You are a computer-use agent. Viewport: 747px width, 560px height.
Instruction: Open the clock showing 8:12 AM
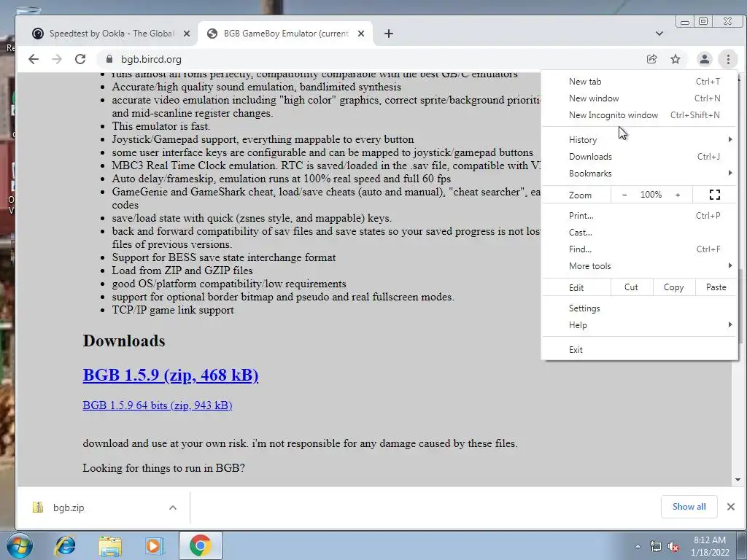click(709, 546)
